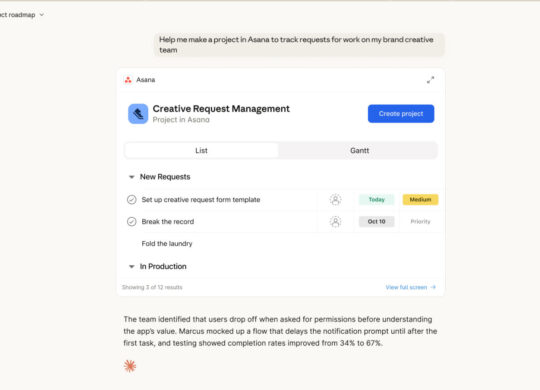Click the blue sneaker project icon
The image size is (540, 390).
pos(138,114)
